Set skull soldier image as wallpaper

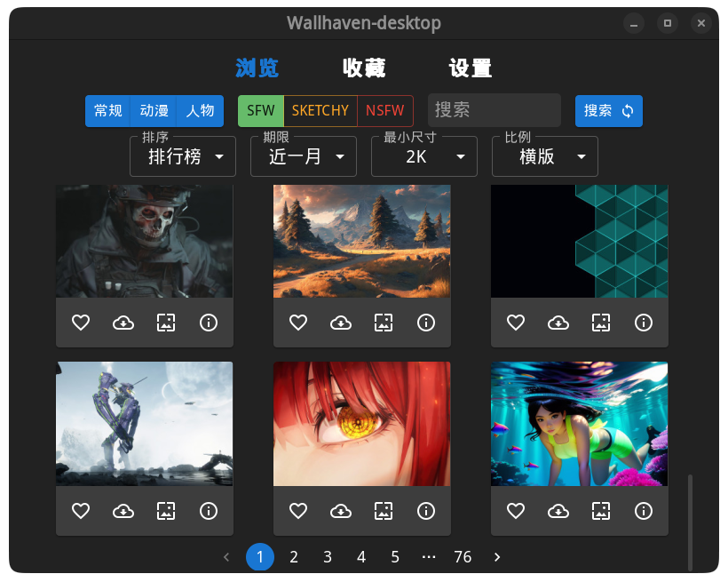[x=166, y=323]
